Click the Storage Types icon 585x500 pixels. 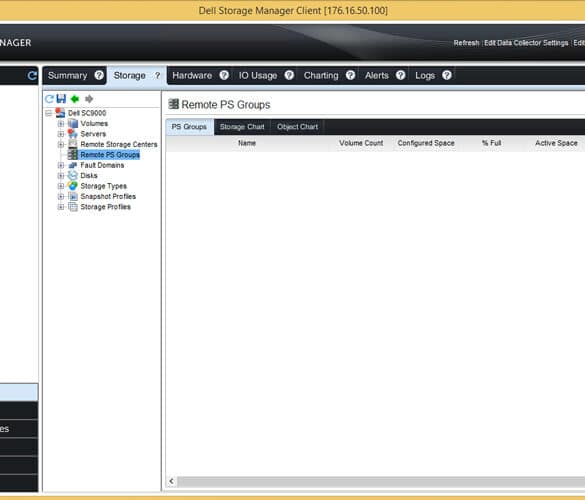pos(73,186)
